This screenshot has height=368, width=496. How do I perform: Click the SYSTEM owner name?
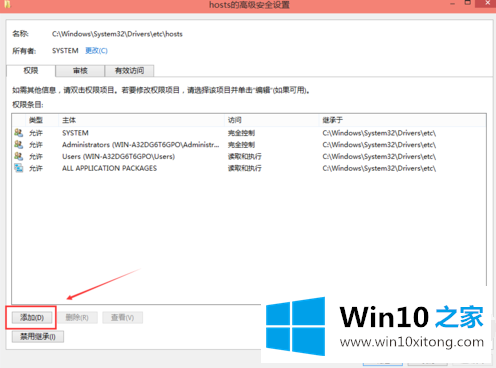(x=65, y=51)
